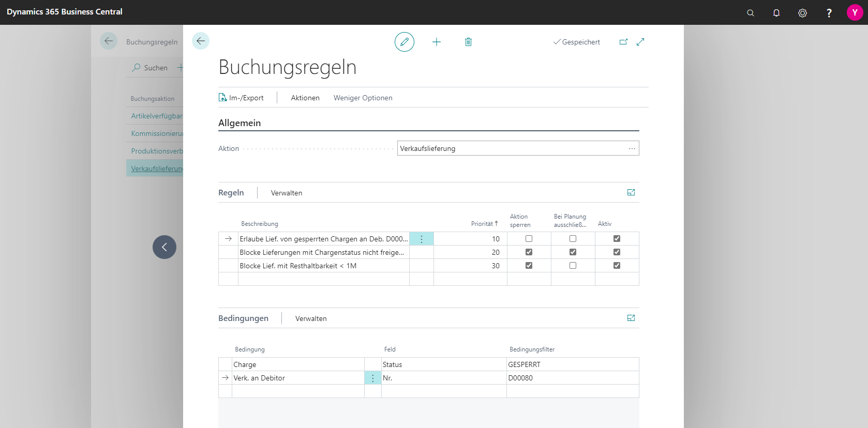Click D00080 filter value
This screenshot has height=428, width=868.
tap(573, 378)
